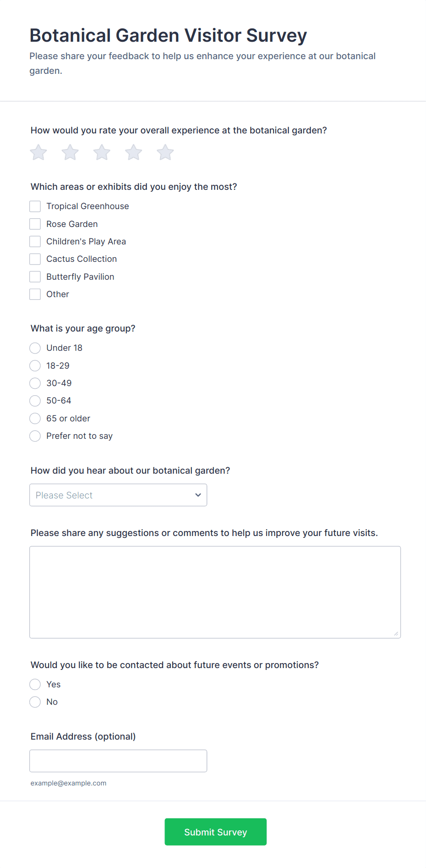The image size is (426, 868).
Task: Check the Tropical Greenhouse option
Action: coord(35,206)
